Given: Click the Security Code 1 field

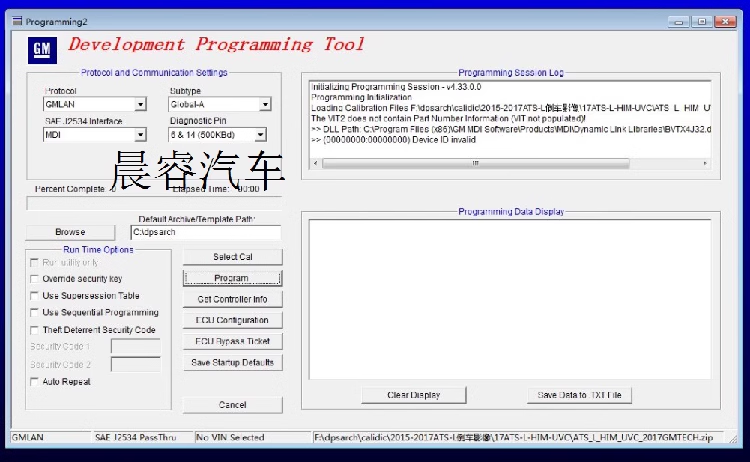Looking at the screenshot, I should click(x=136, y=346).
